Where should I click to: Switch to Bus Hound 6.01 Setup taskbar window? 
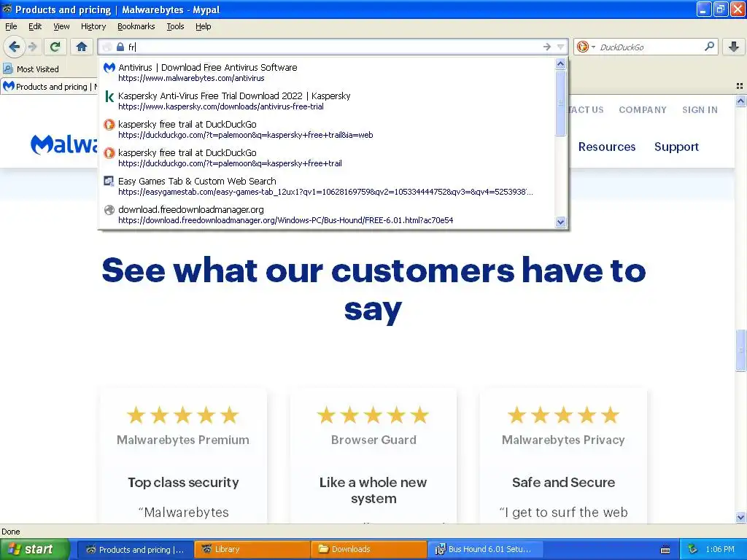click(x=486, y=550)
